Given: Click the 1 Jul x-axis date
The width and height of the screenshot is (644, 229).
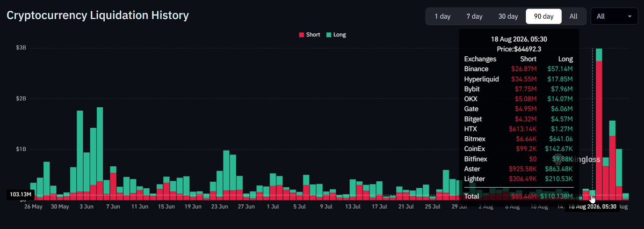Looking at the screenshot, I should [273, 206].
